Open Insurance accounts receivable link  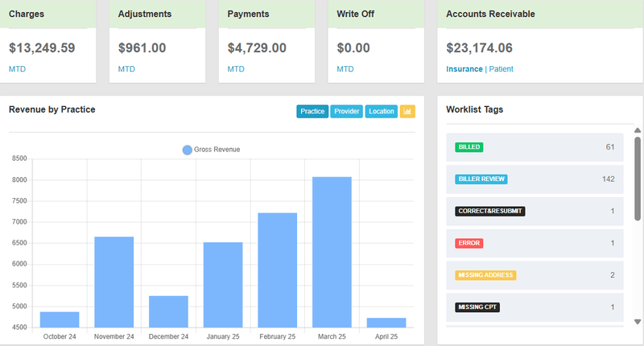464,69
